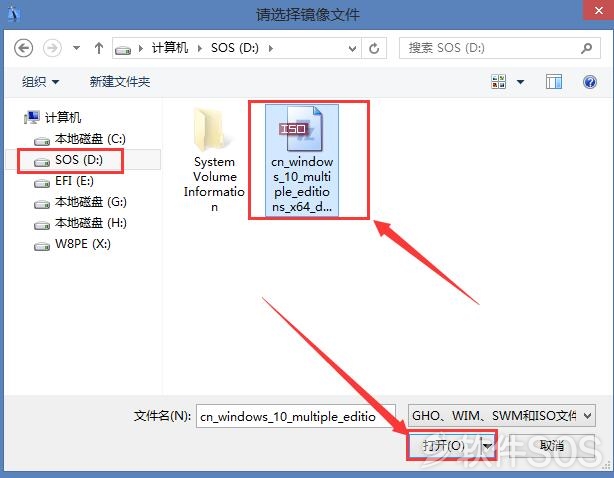Viewport: 614px width, 478px height.
Task: Click the 计算机 computer icon in sidebar
Action: tap(32, 117)
